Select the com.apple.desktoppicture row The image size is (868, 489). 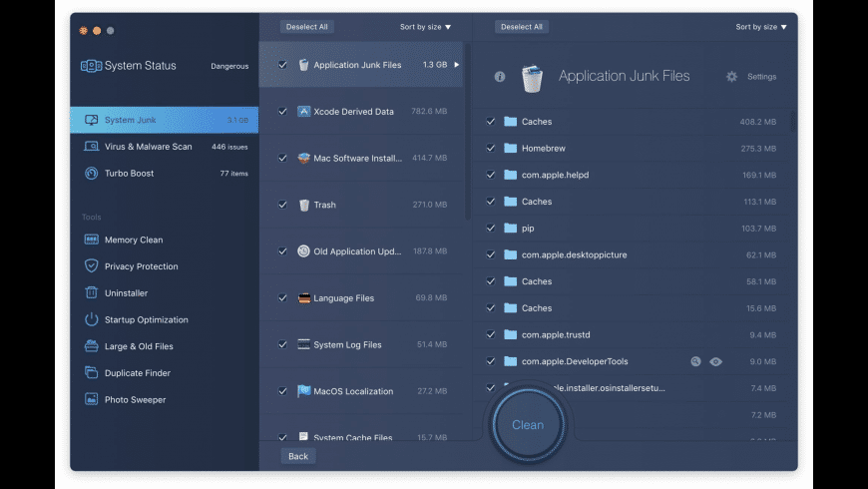632,254
